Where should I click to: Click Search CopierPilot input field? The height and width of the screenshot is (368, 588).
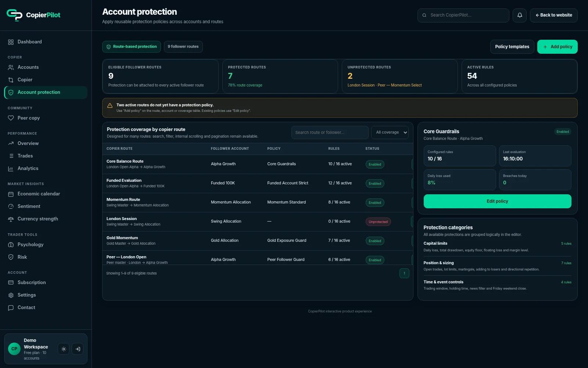tap(463, 15)
